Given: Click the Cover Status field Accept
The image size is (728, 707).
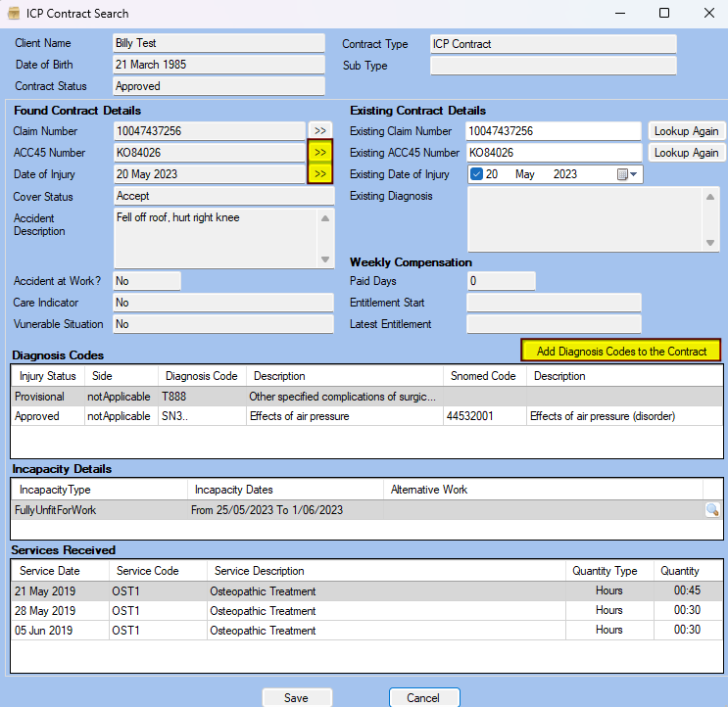Looking at the screenshot, I should click(223, 196).
